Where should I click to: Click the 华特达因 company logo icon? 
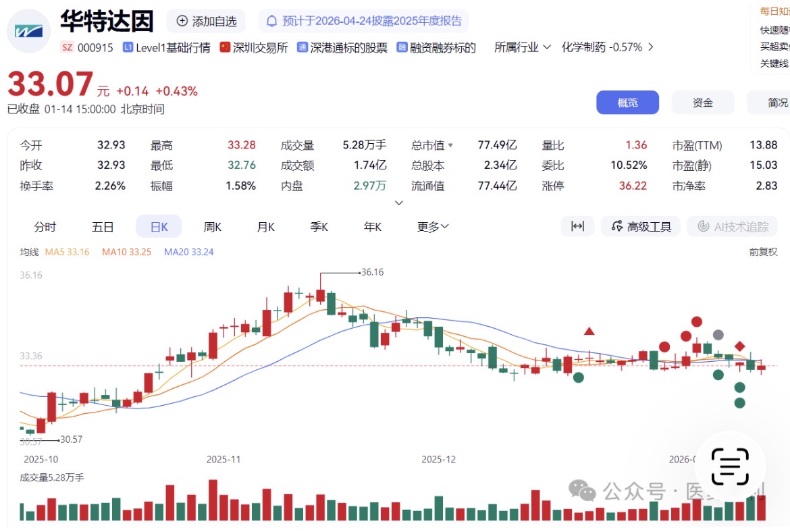(x=29, y=30)
